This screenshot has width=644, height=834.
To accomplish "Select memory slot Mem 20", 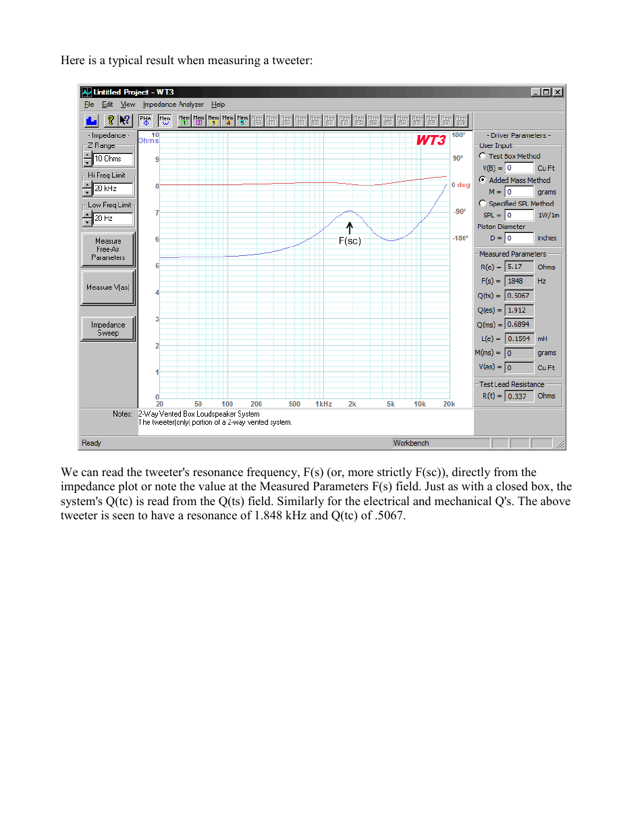I will [461, 120].
